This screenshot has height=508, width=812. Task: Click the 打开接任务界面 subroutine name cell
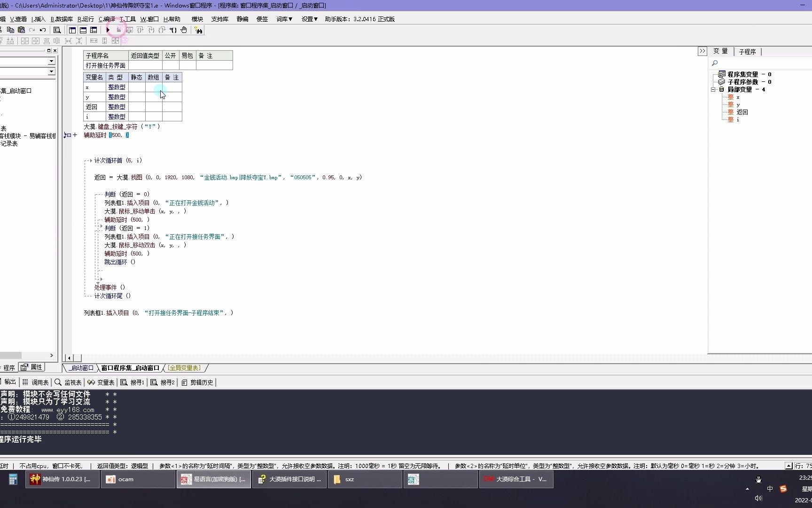pyautogui.click(x=106, y=65)
